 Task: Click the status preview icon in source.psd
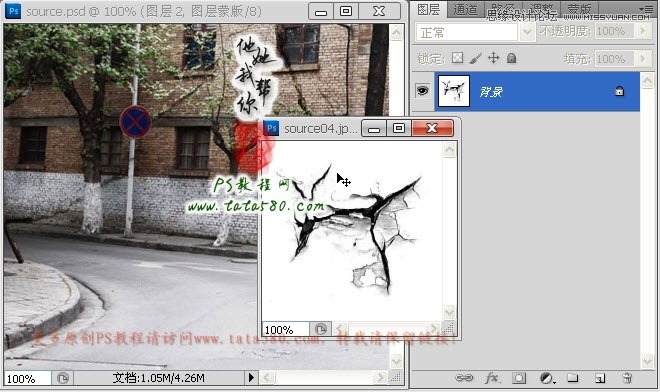point(63,378)
